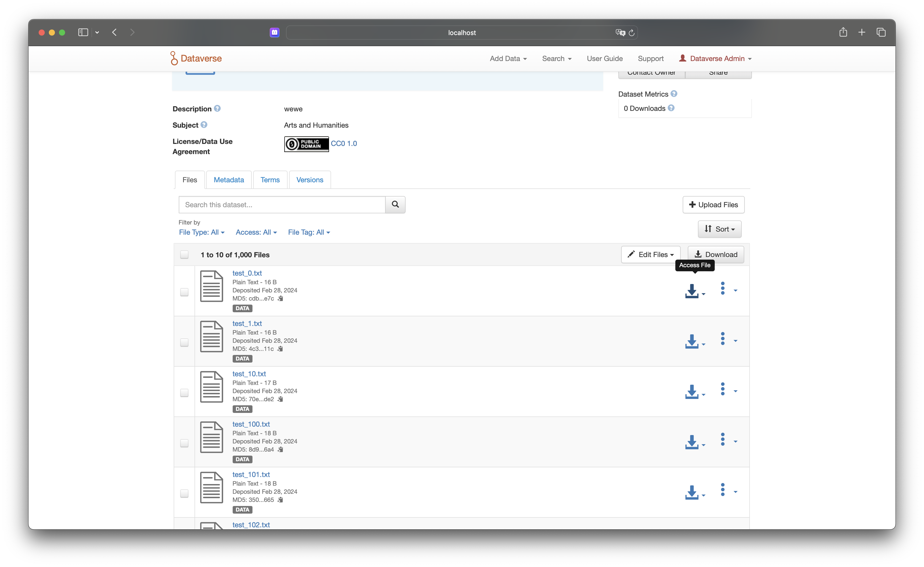Open the three-dot options menu for test_1.txt
This screenshot has height=567, width=924.
[723, 339]
